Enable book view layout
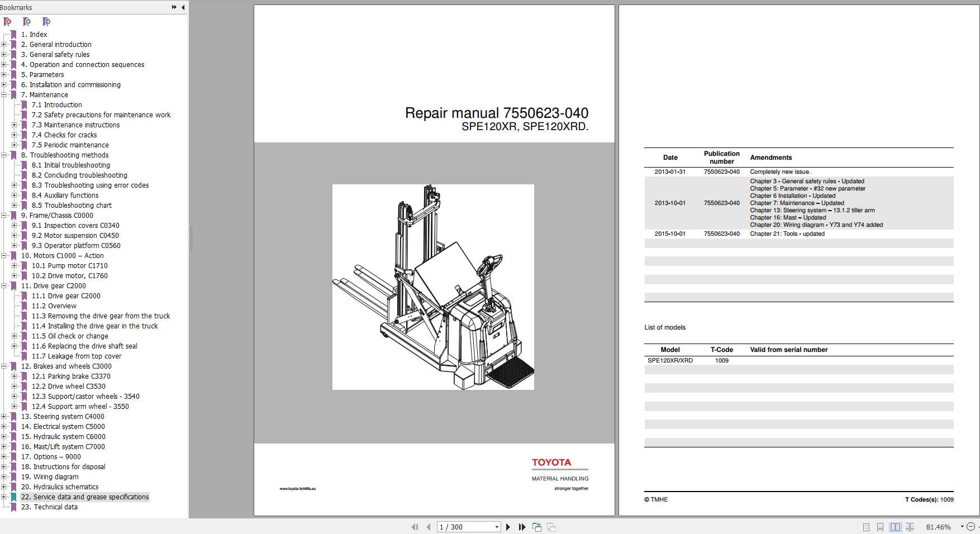980x534 pixels. click(910, 527)
